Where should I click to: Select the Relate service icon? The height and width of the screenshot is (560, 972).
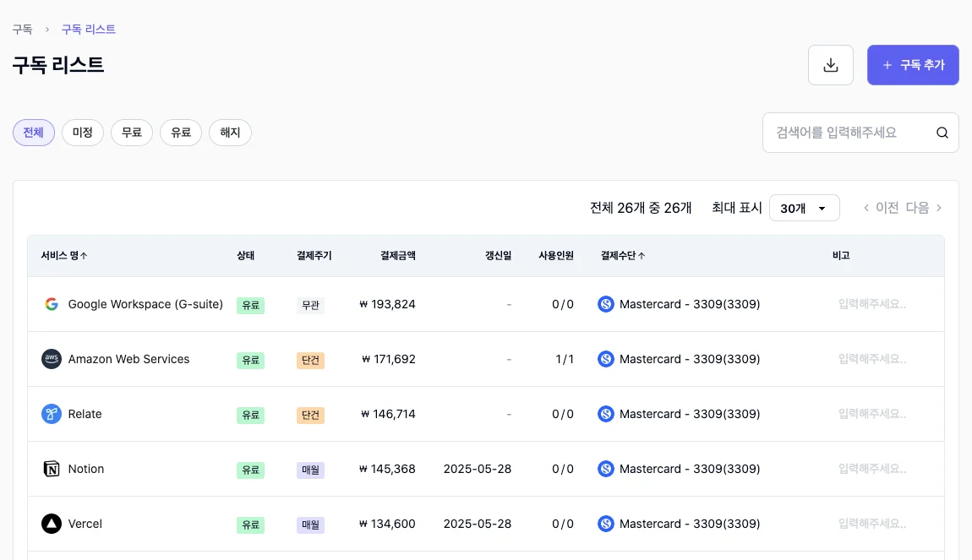point(52,414)
